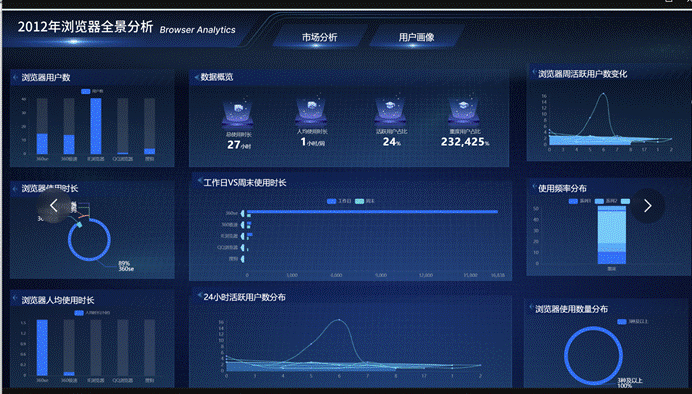Click the 使用频率分布 panel title

562,188
